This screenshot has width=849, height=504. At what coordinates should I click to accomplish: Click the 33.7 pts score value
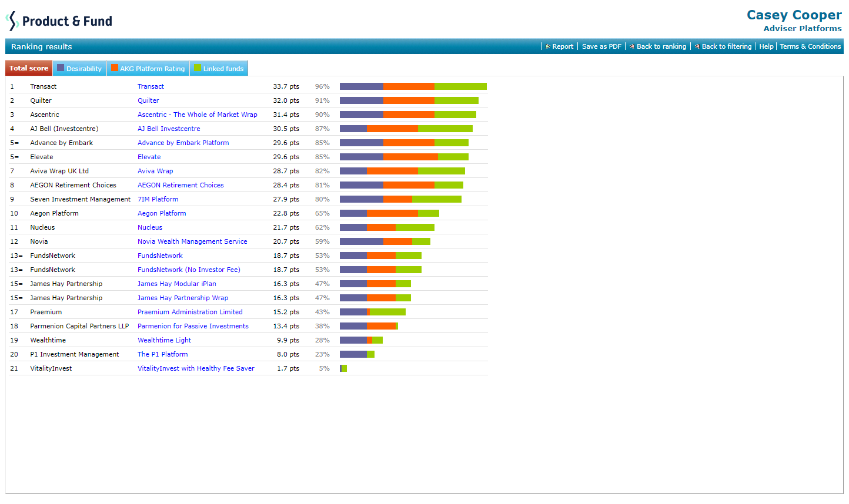(x=286, y=86)
